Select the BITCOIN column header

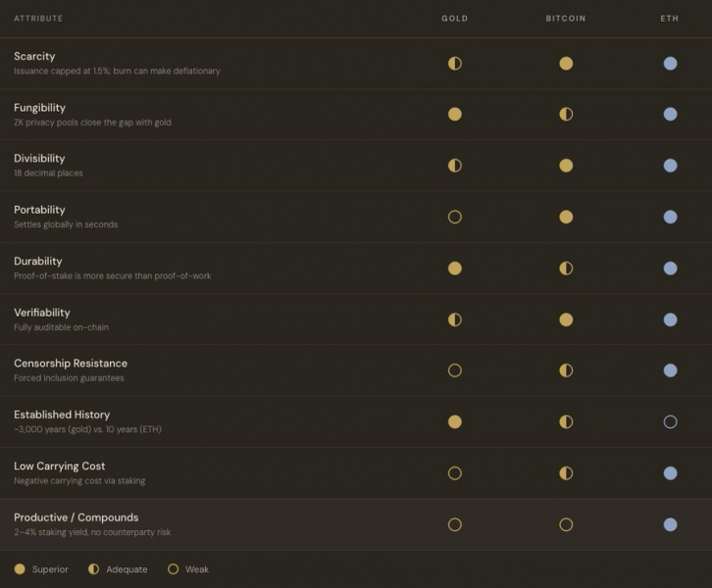click(566, 19)
